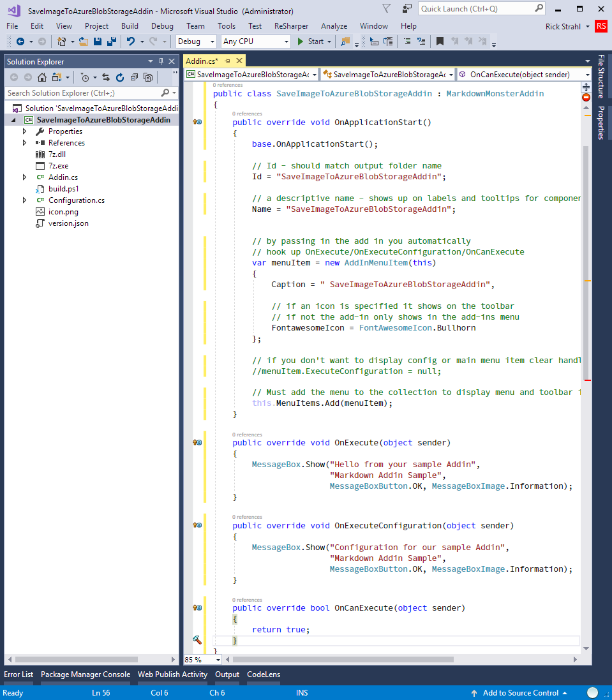Open the File menu
The width and height of the screenshot is (612, 700).
(x=13, y=26)
